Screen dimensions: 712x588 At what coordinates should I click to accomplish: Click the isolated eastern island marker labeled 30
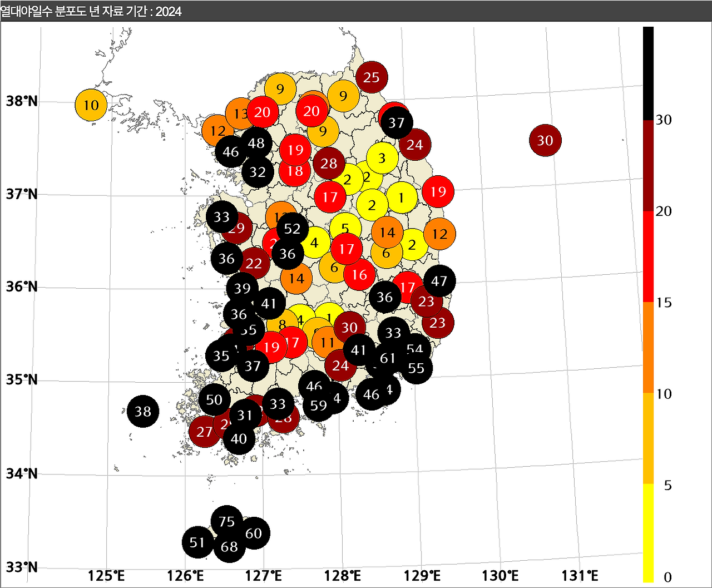point(546,140)
